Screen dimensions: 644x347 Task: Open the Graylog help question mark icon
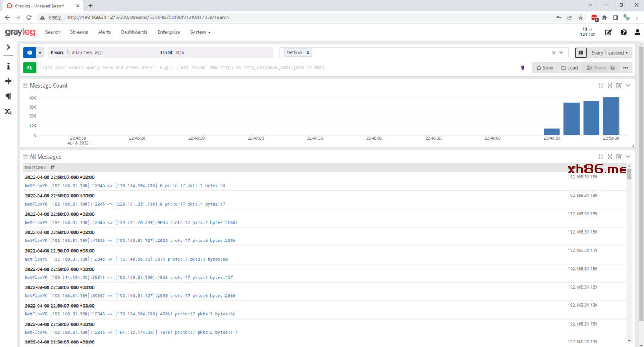[x=623, y=32]
